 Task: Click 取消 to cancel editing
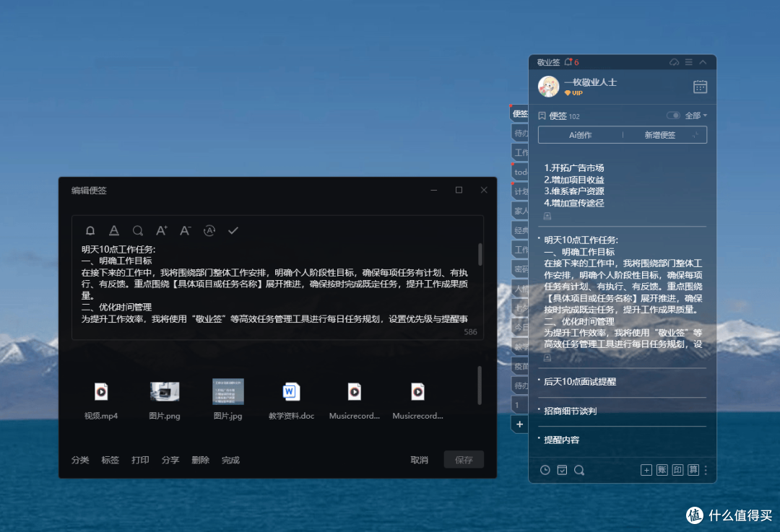[x=420, y=460]
